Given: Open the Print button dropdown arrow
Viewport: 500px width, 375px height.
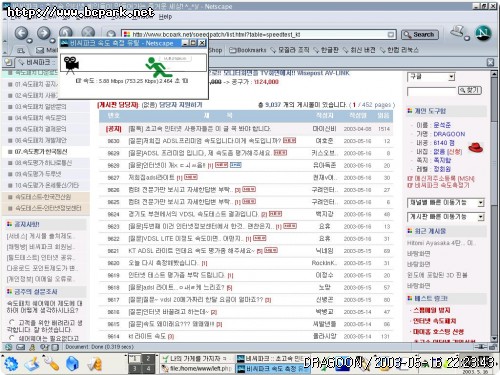Looking at the screenshot, I should (467, 38).
